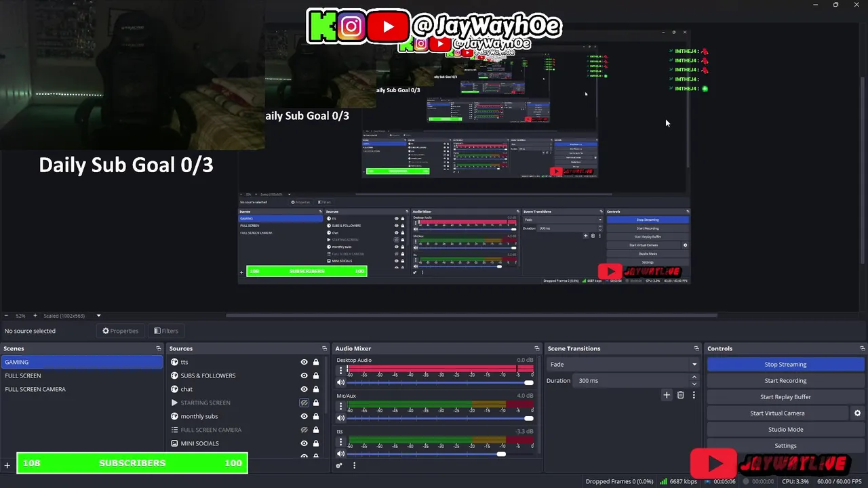Toggle lock on SUBS & FOLLOWERS source
Screen dimensions: 868x488
pos(315,375)
